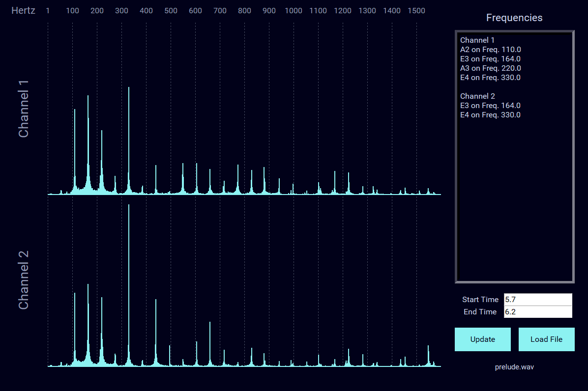588x391 pixels.
Task: Click the Hertz axis label
Action: click(x=23, y=10)
